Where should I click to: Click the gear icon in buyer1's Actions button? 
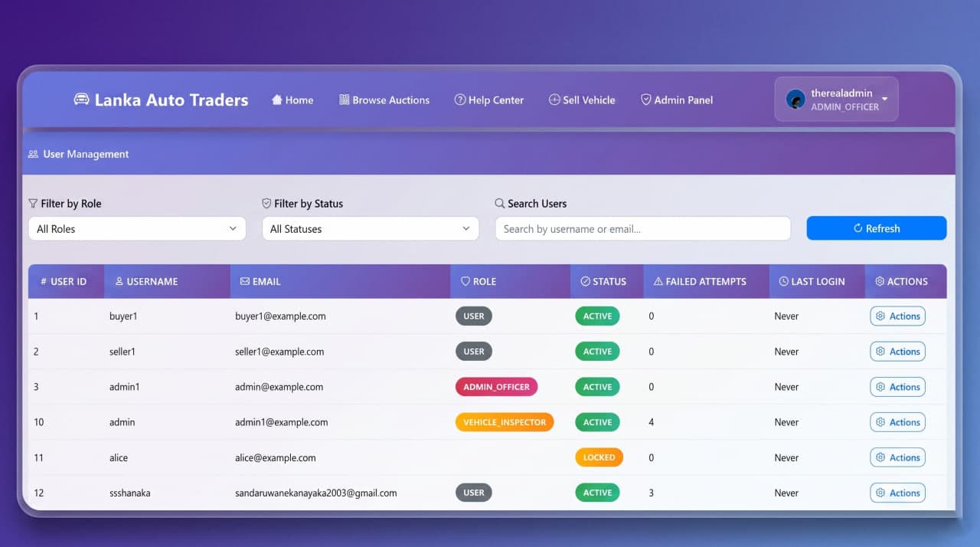(880, 316)
